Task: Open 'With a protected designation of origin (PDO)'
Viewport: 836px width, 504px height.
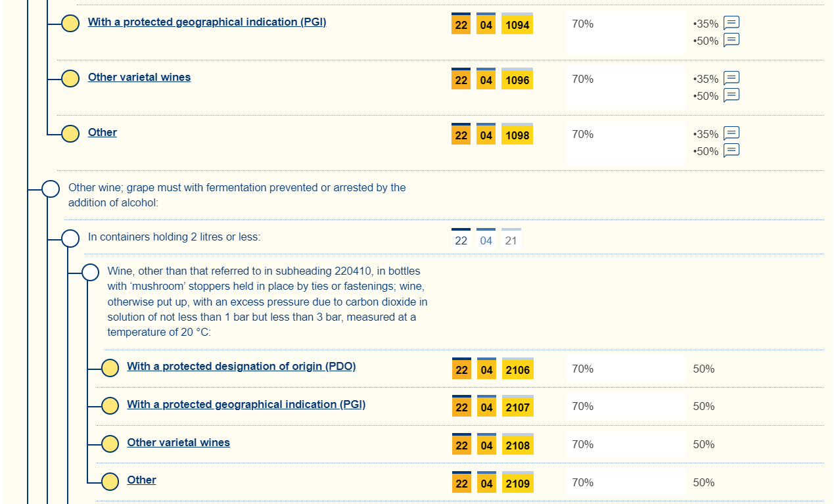Action: pyautogui.click(x=241, y=367)
